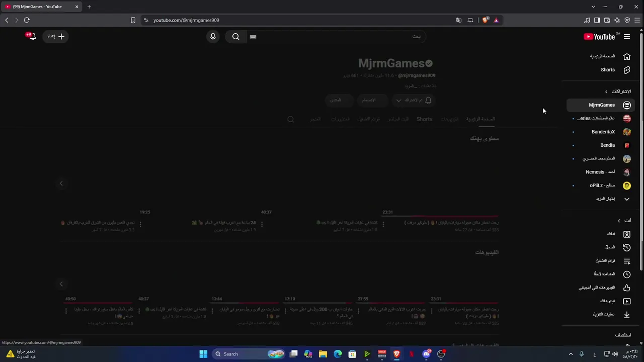
Task: Select the channel Home tab (الصفحة الرئيسية)
Action: (x=480, y=119)
